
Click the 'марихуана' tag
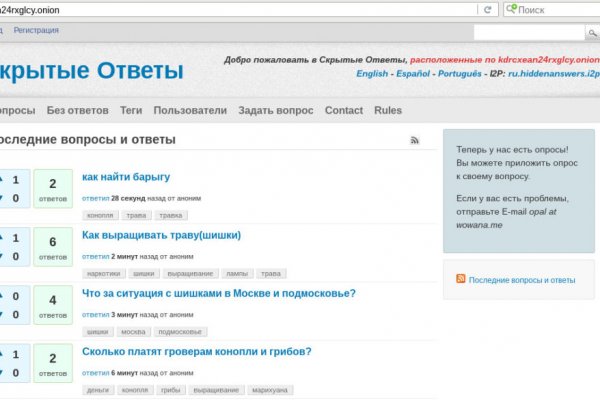click(x=270, y=390)
